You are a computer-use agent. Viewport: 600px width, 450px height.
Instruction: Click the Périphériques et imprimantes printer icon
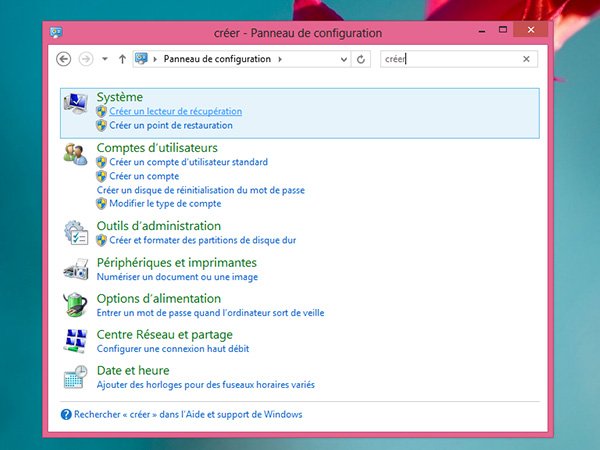(75, 269)
